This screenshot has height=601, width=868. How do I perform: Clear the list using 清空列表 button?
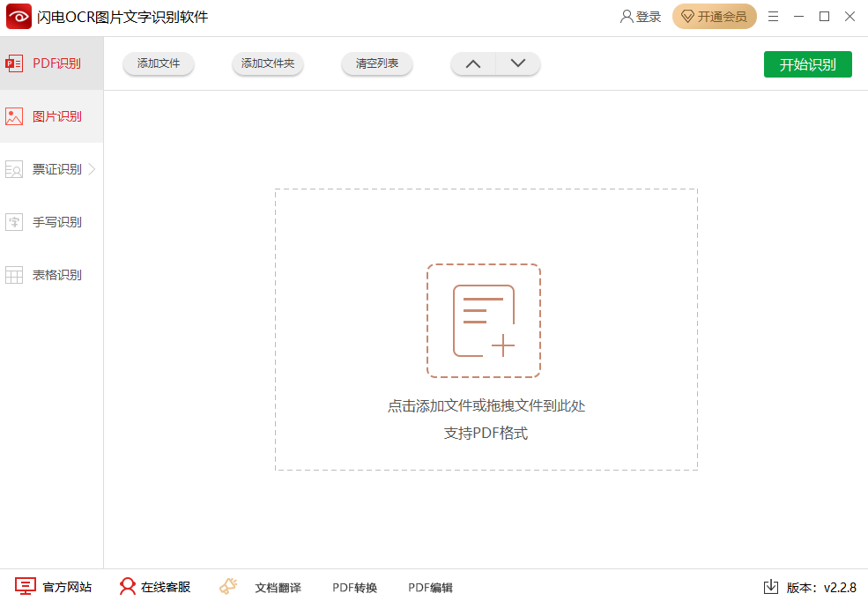(376, 63)
